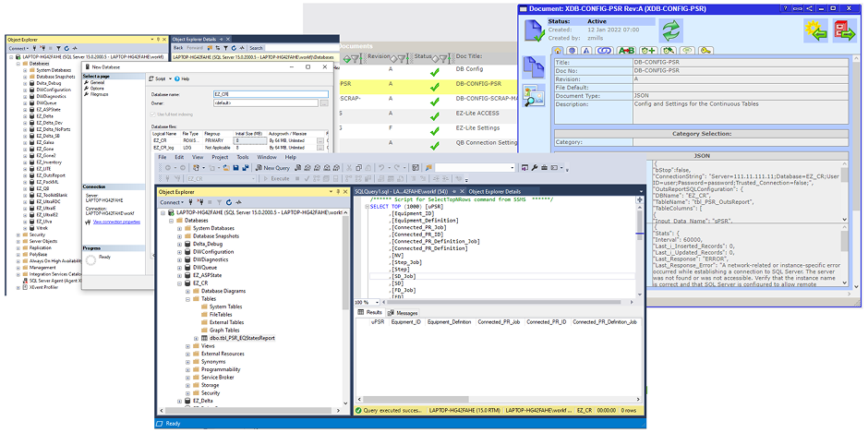Viewport: 868px width, 433px height.
Task: Switch to the SQLQuery1.sql editor tab
Action: click(x=402, y=192)
